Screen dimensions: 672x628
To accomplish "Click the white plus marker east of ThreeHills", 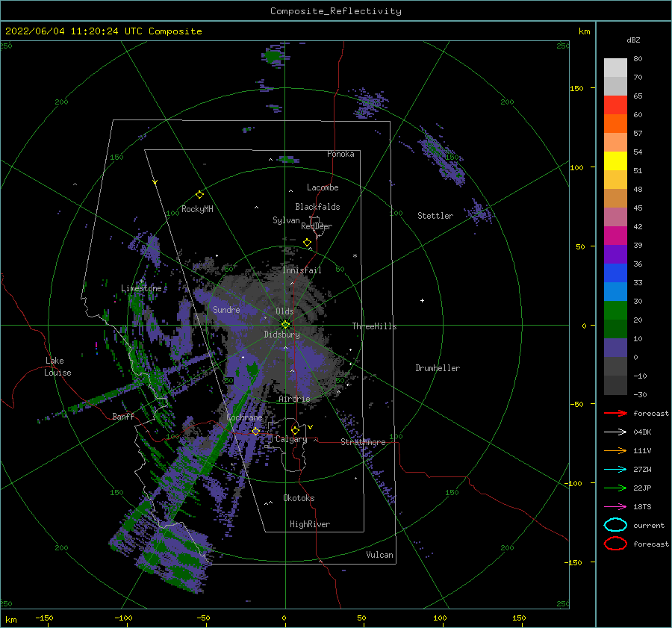I will point(422,300).
